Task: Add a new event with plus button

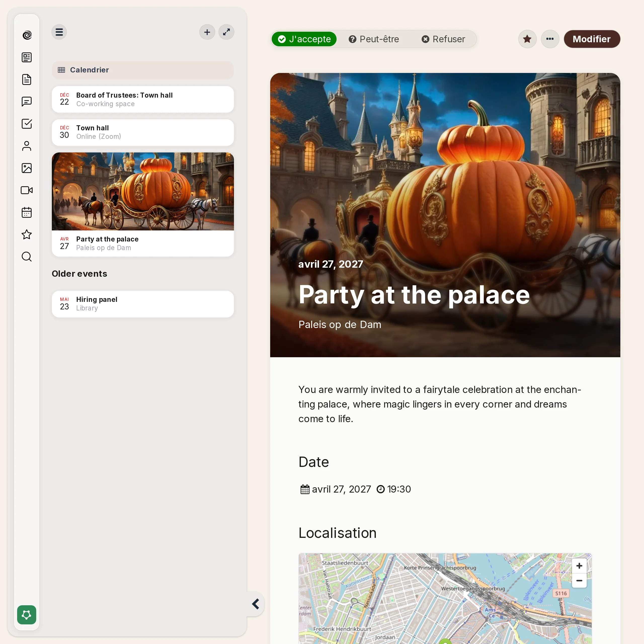Action: click(x=207, y=32)
